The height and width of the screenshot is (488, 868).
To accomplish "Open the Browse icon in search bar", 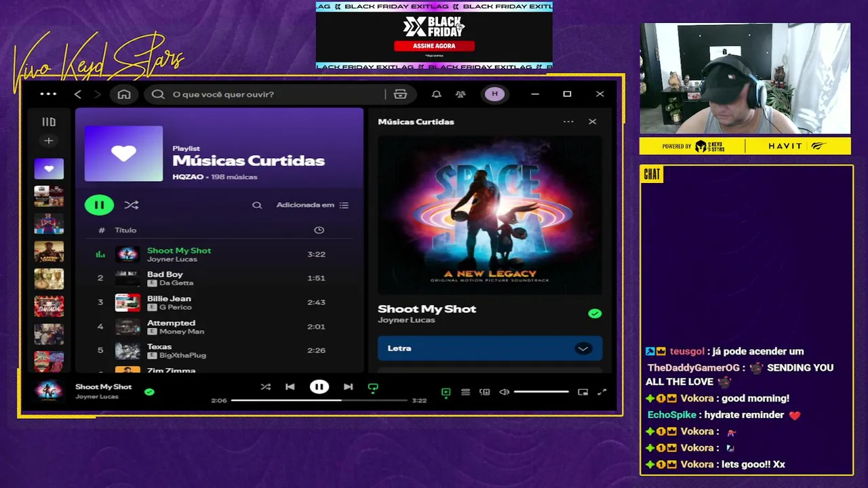I will (x=400, y=94).
